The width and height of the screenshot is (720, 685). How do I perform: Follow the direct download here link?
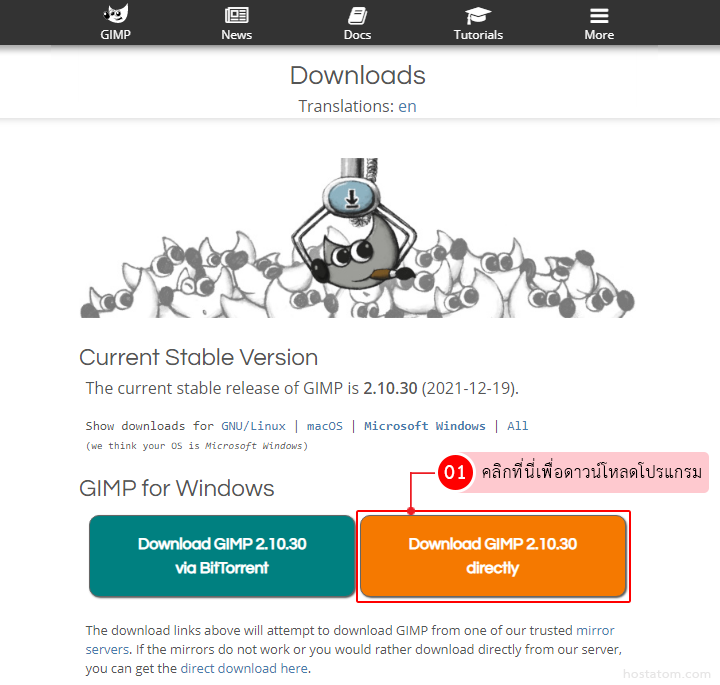tap(244, 668)
